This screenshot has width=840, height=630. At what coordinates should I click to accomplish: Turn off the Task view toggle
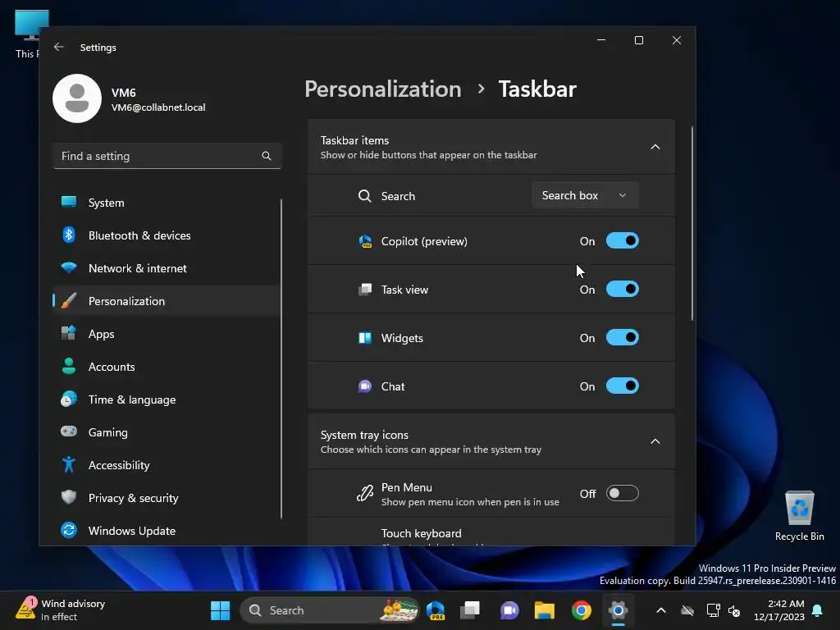[623, 290]
